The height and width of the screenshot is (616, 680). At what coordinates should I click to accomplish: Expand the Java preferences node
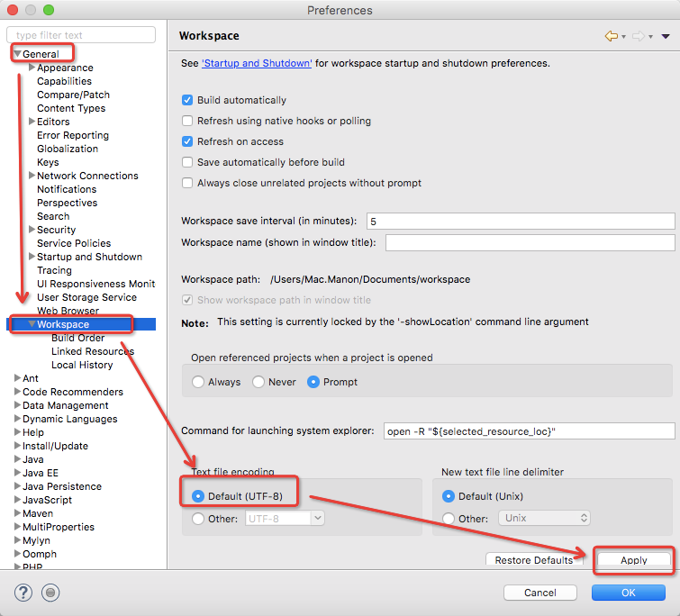[17, 459]
